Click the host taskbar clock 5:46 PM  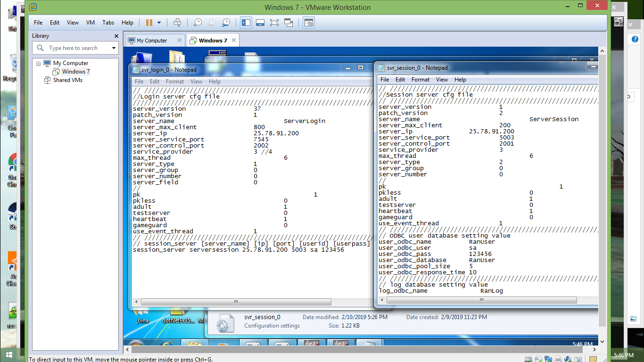coord(624,355)
